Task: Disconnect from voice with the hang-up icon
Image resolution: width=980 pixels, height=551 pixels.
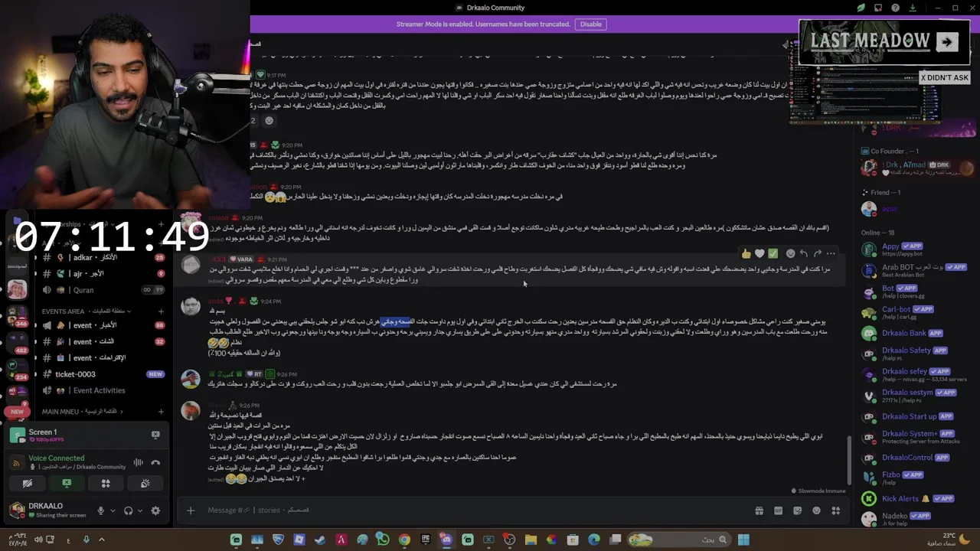Action: [x=155, y=462]
